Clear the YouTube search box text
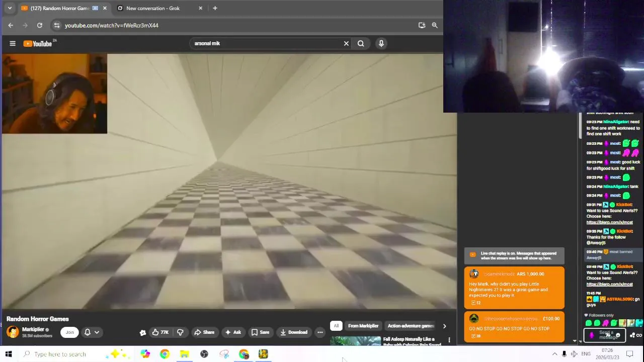Screen dimensions: 644x362 [346, 43]
